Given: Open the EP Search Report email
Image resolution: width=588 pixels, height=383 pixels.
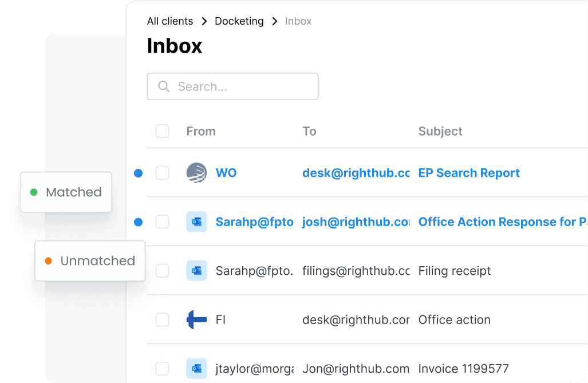Looking at the screenshot, I should (x=469, y=173).
